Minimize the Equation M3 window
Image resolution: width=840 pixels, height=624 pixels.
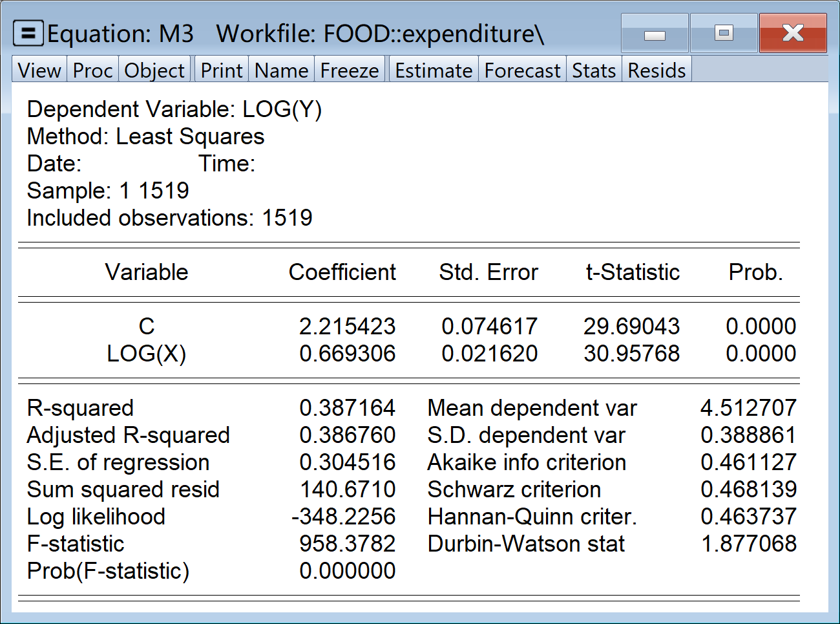click(x=655, y=34)
